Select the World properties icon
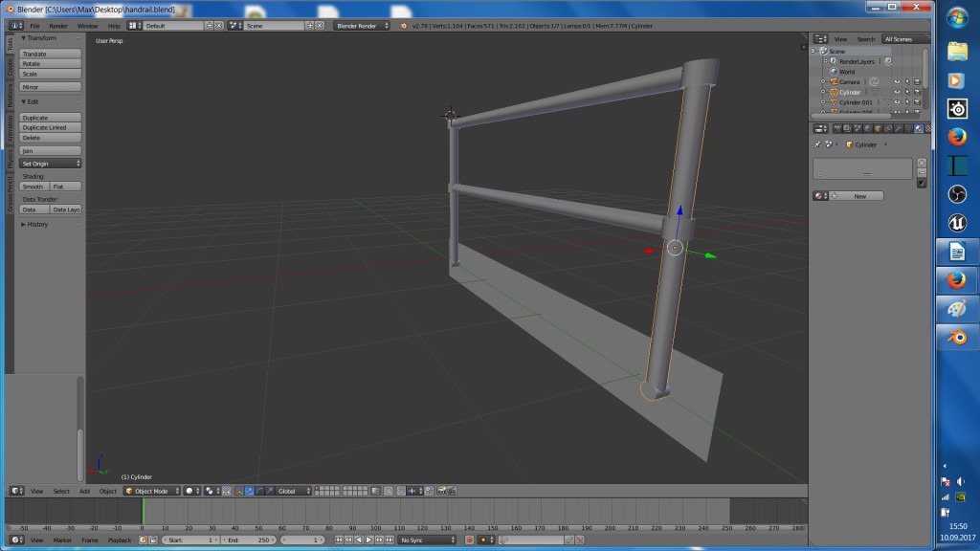980x551 pixels. (867, 128)
